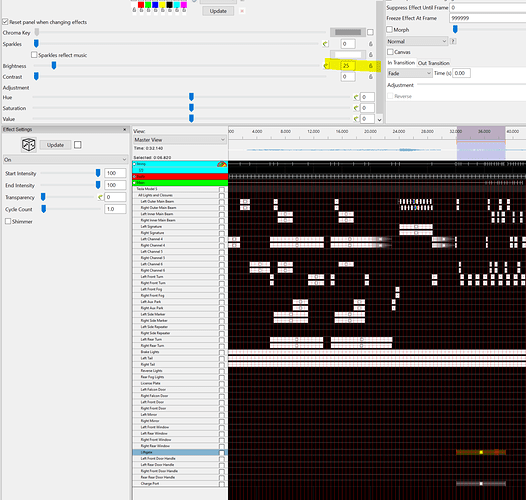This screenshot has width=526, height=500.
Task: Select the Charge Port effect on timeline
Action: [x=481, y=484]
